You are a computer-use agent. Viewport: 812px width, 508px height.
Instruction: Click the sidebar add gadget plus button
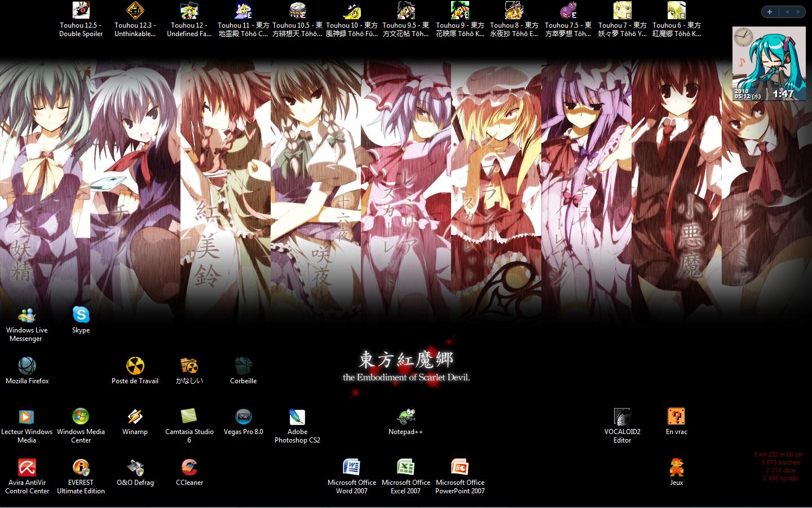click(x=770, y=12)
